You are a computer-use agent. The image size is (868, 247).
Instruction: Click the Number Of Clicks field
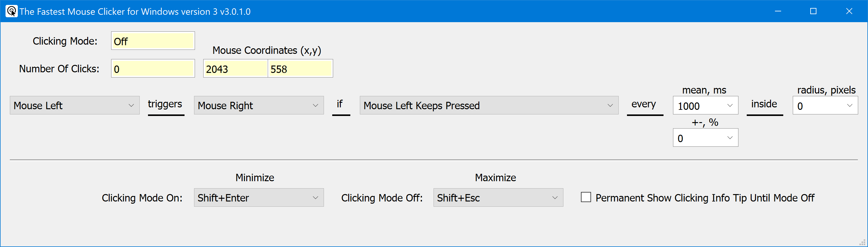153,68
